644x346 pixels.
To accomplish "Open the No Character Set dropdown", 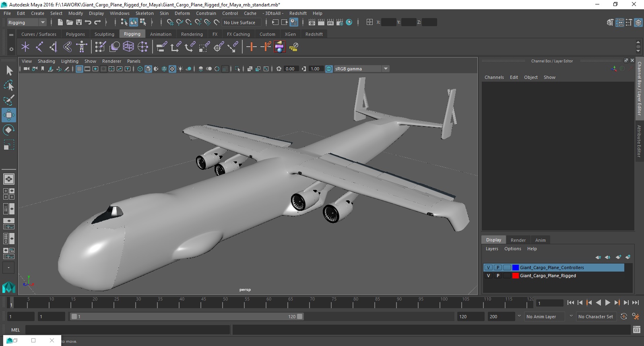I will pyautogui.click(x=597, y=317).
